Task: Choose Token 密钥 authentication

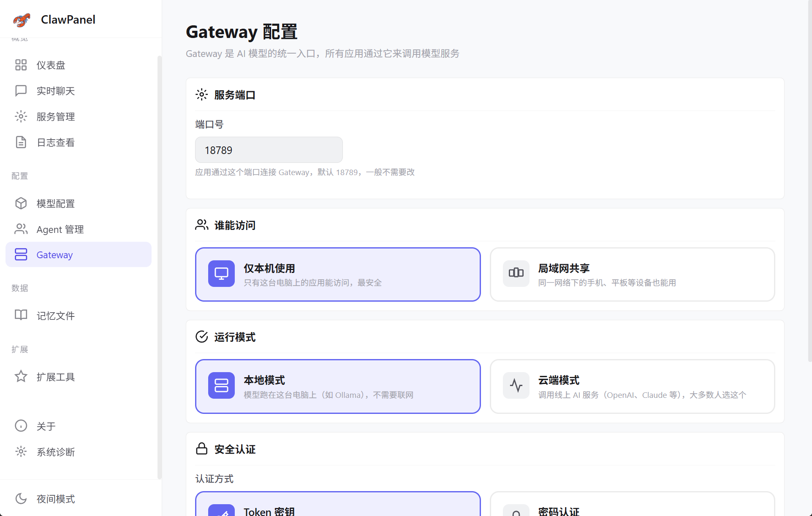Action: coord(338,506)
